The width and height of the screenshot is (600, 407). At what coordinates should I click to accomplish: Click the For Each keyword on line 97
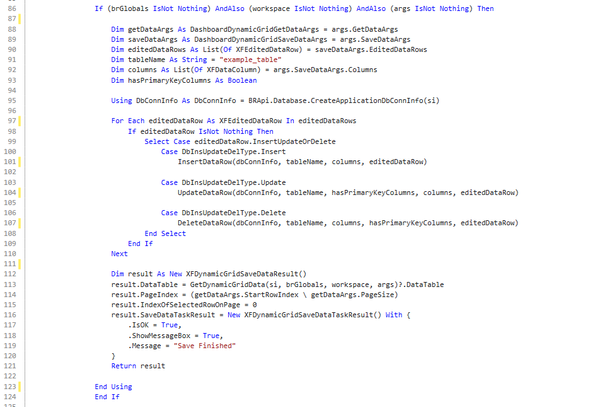pyautogui.click(x=126, y=119)
